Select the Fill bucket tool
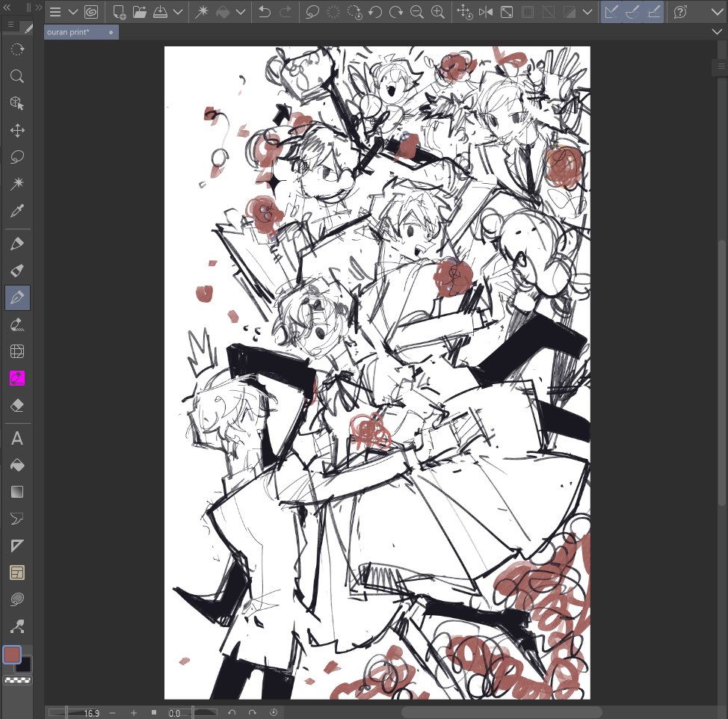 [17, 465]
